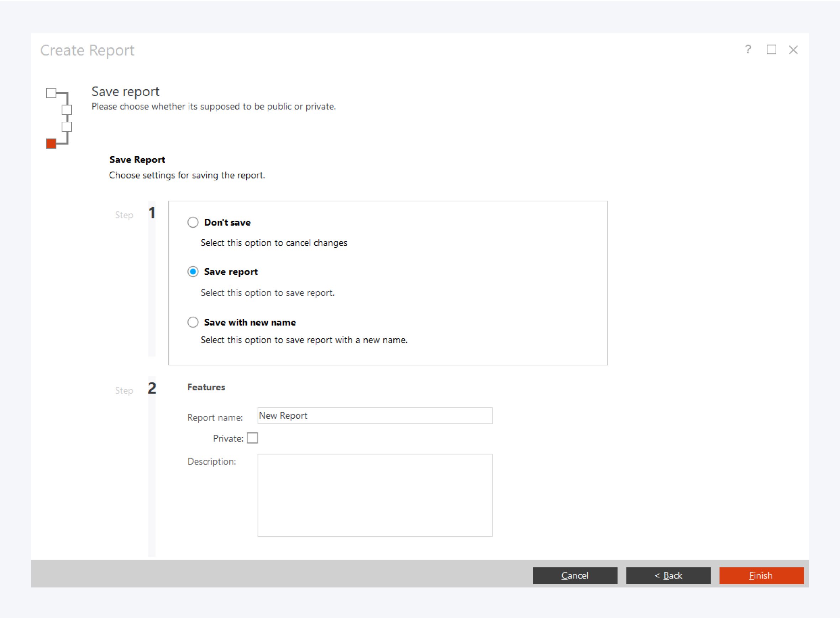Click the Don't save label text
This screenshot has width=840, height=618.
pyautogui.click(x=227, y=222)
